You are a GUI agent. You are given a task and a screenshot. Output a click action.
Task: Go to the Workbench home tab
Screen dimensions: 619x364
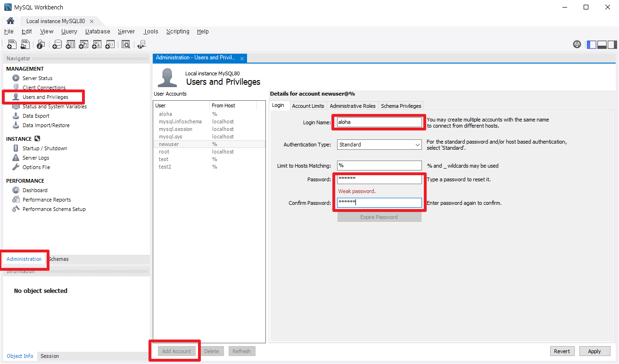click(10, 21)
